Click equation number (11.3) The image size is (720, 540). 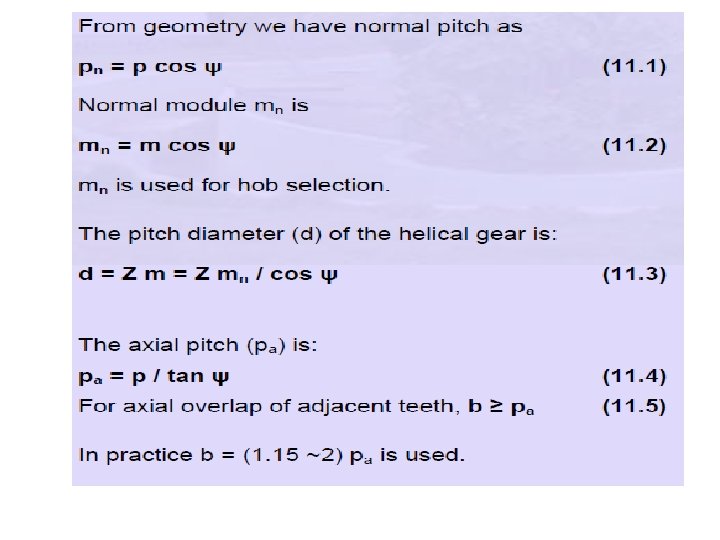pos(634,274)
